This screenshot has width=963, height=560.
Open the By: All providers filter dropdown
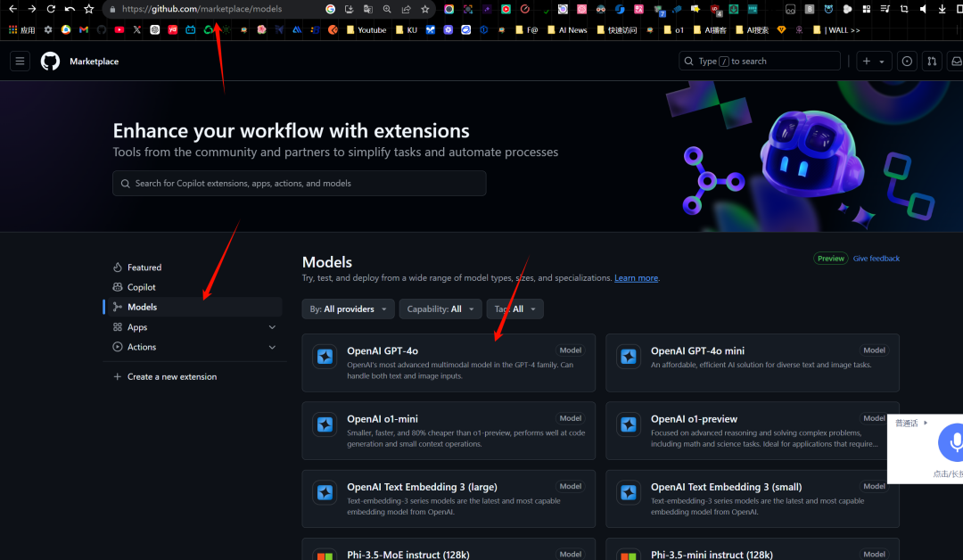(348, 309)
